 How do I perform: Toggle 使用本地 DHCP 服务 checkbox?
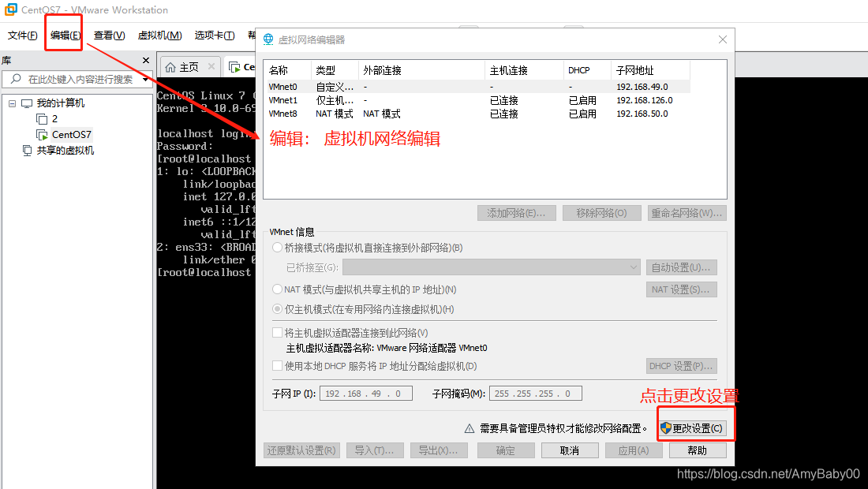[x=277, y=366]
